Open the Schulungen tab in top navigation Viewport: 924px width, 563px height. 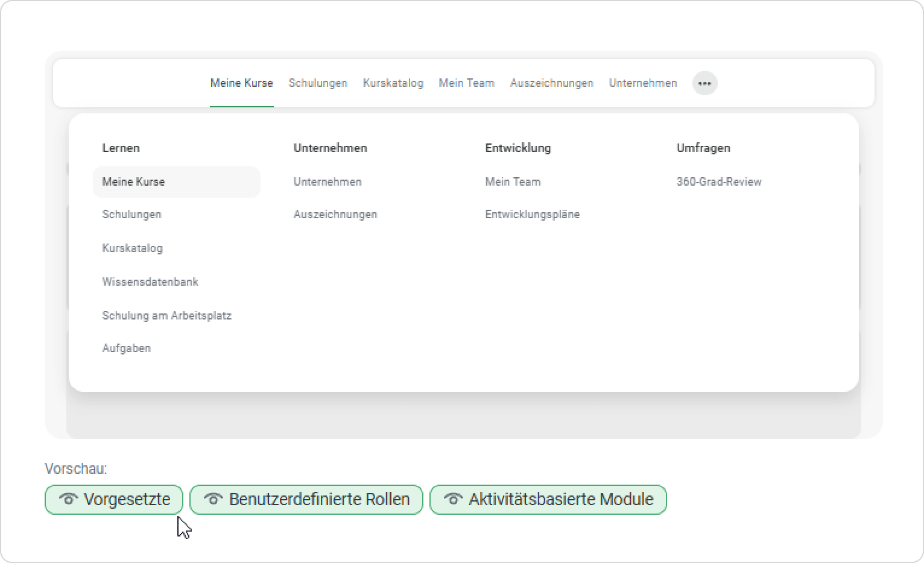click(x=318, y=83)
